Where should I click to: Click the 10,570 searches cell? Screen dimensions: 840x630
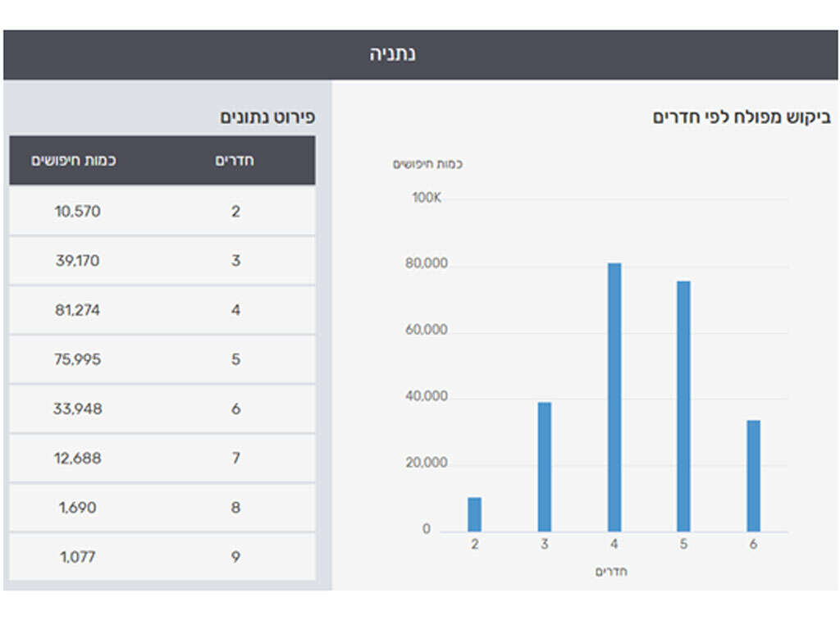pyautogui.click(x=78, y=212)
